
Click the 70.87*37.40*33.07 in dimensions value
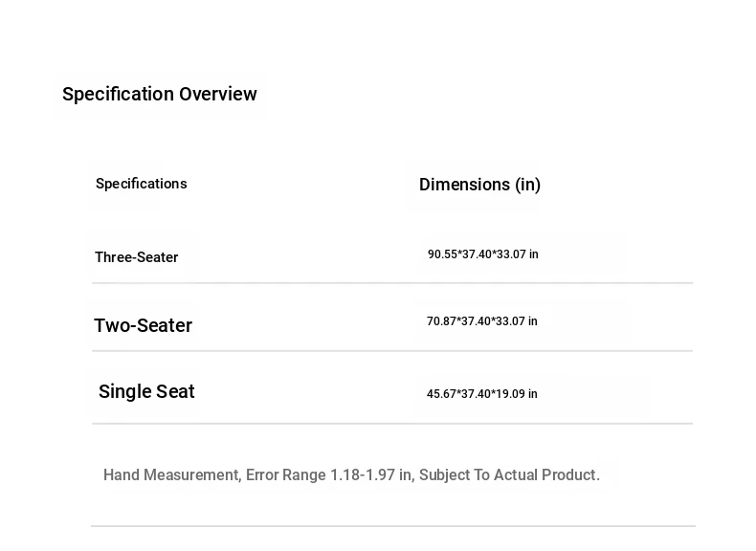click(x=481, y=321)
